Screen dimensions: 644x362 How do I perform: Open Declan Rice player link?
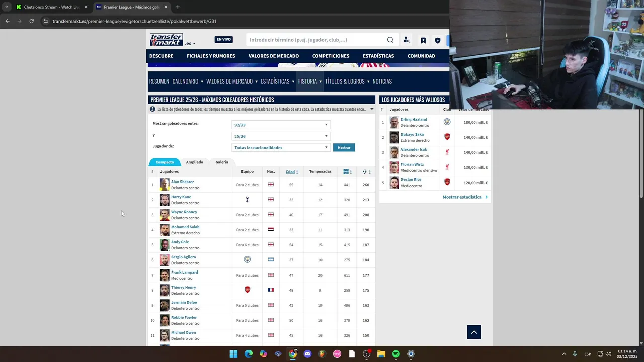[411, 179]
